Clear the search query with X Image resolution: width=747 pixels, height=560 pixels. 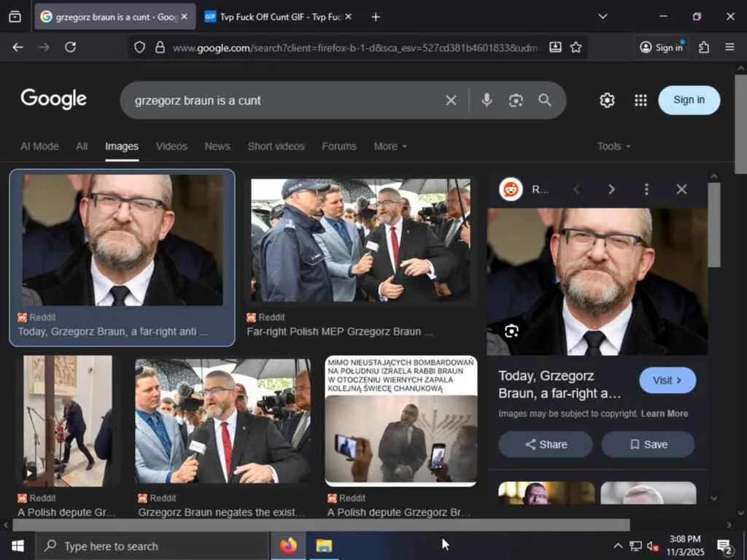[451, 100]
